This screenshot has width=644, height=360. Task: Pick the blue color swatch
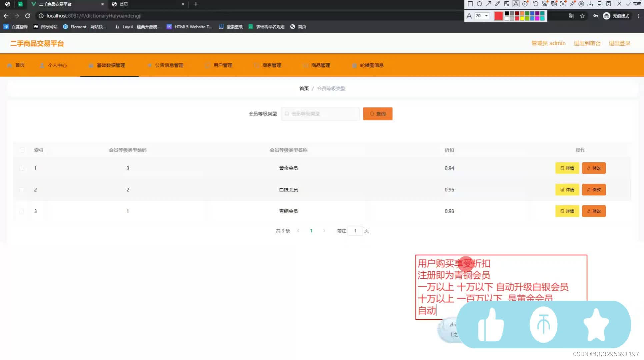point(532,13)
